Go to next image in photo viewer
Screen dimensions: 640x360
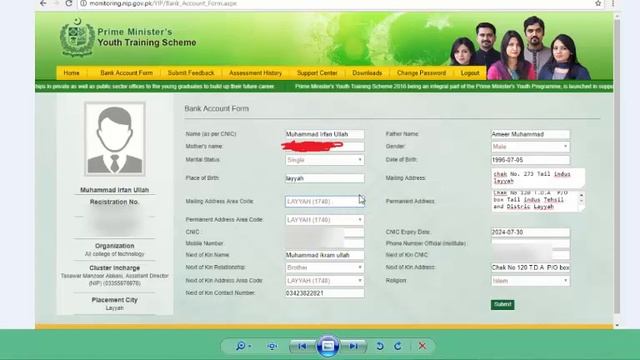[x=353, y=346]
